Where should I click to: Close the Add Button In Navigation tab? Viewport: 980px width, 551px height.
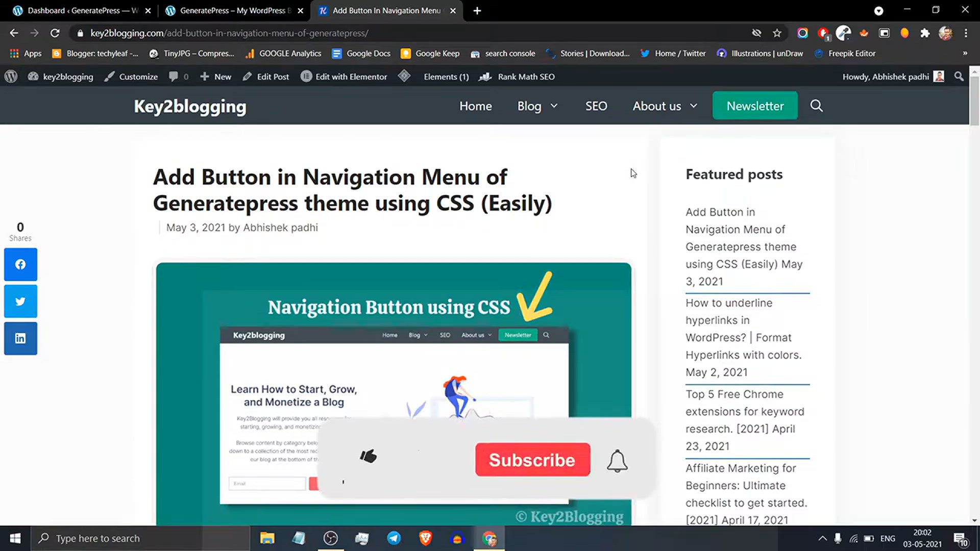click(453, 11)
